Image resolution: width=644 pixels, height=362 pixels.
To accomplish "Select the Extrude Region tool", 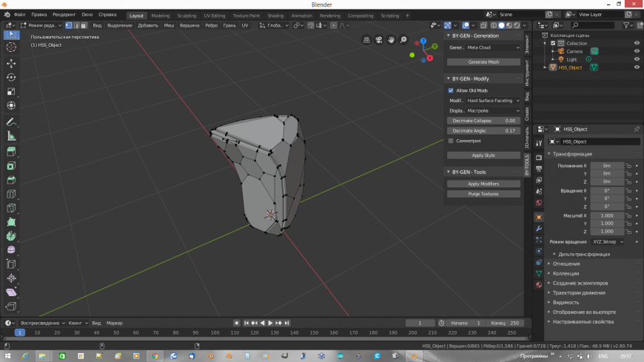I will (11, 152).
